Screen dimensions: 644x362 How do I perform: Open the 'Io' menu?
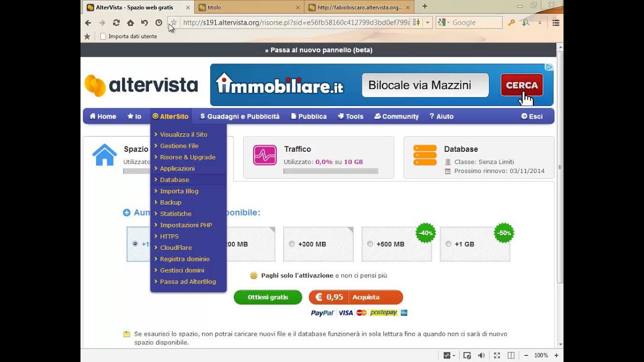click(134, 116)
